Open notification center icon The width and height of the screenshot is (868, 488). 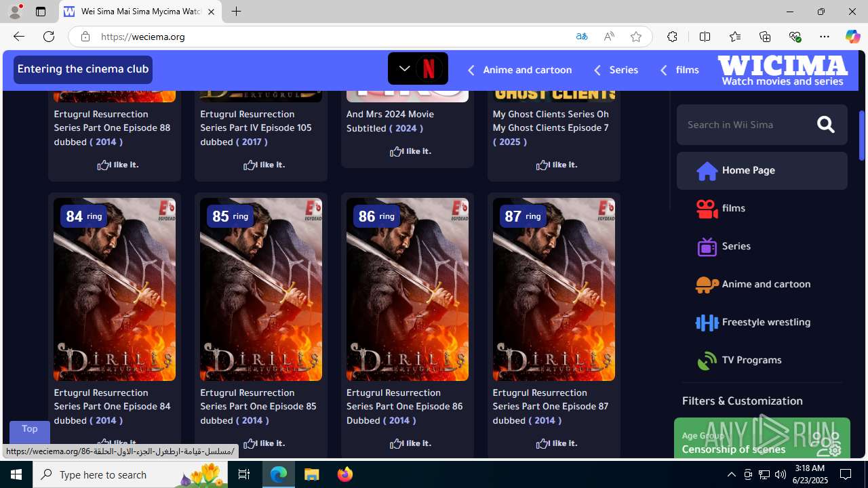click(846, 474)
